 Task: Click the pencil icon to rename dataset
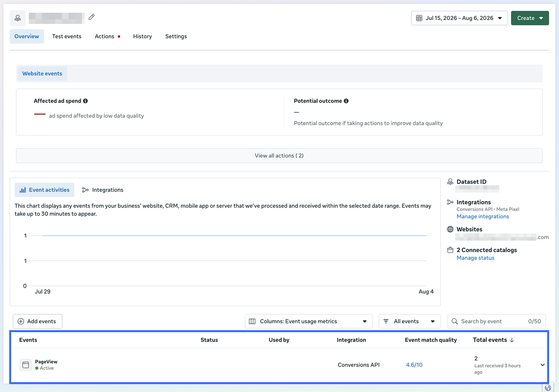(x=91, y=17)
